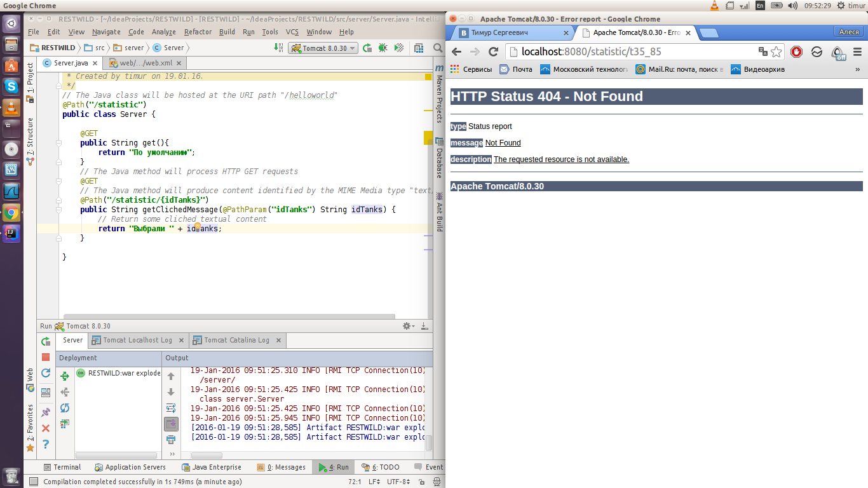Open the Refactor menu
Viewport: 868px width, 488px height.
coord(198,32)
